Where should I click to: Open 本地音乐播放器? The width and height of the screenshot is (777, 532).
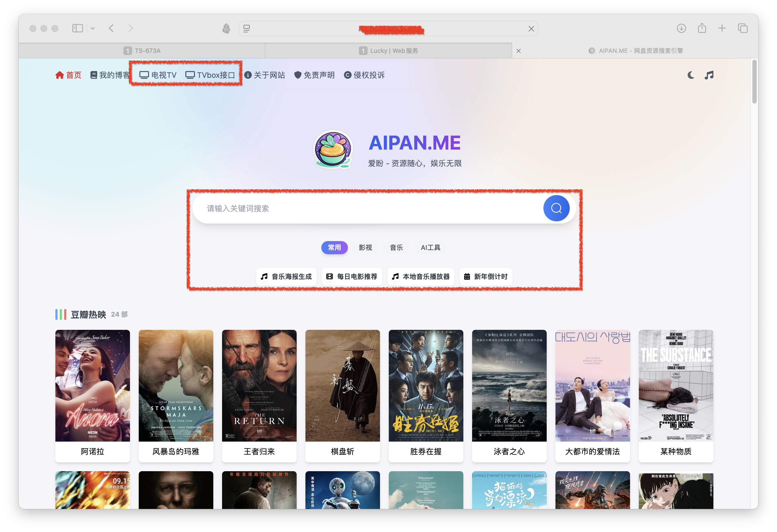(x=421, y=276)
